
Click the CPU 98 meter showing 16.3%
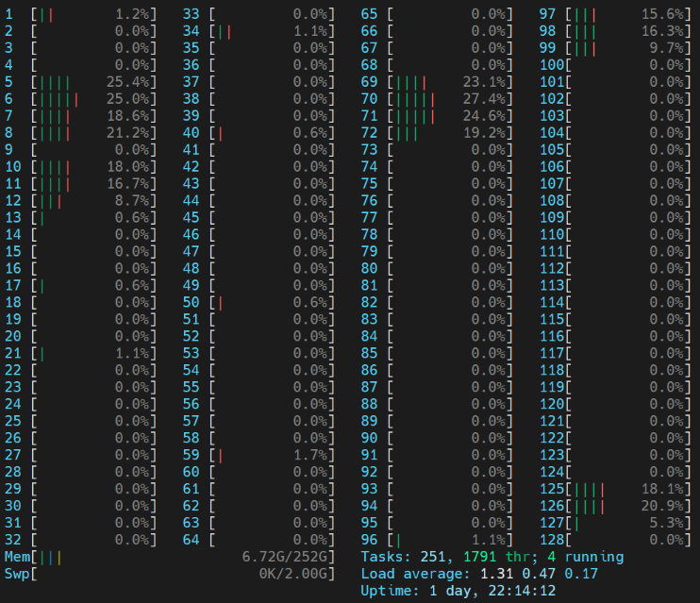point(628,31)
